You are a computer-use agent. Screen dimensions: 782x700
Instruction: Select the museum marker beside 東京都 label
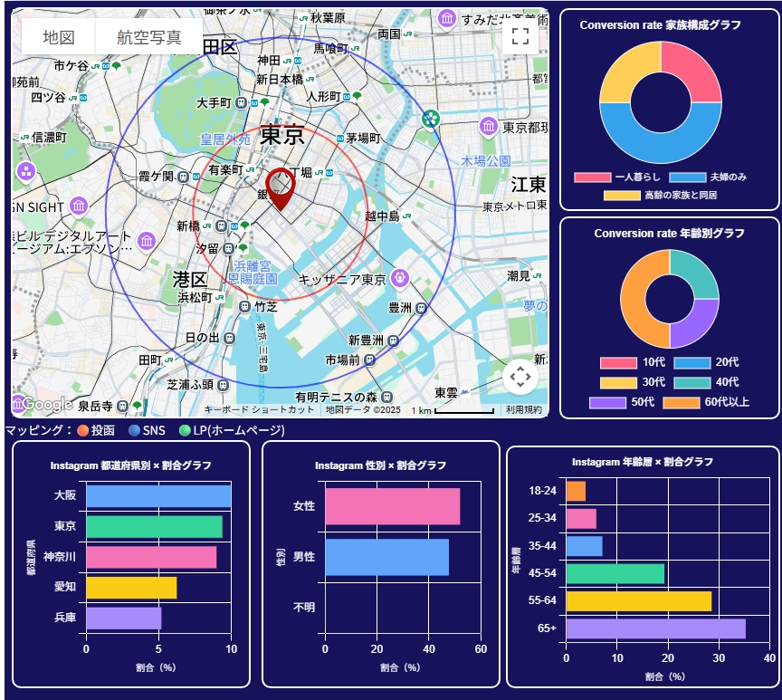click(x=489, y=127)
